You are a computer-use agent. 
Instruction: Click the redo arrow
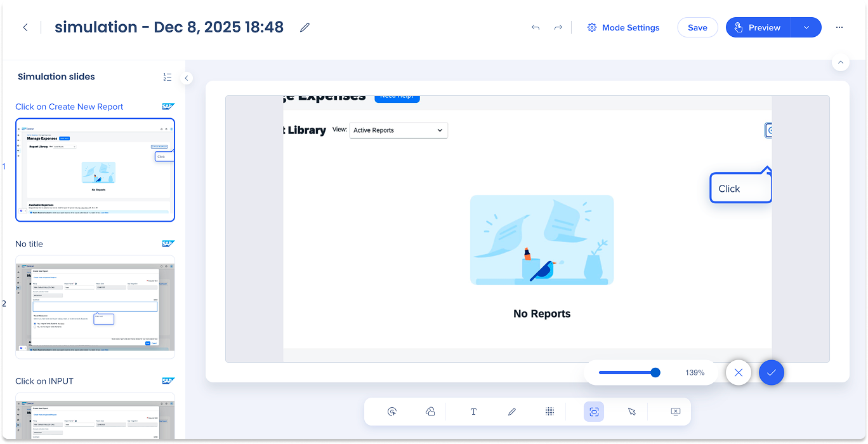(558, 27)
